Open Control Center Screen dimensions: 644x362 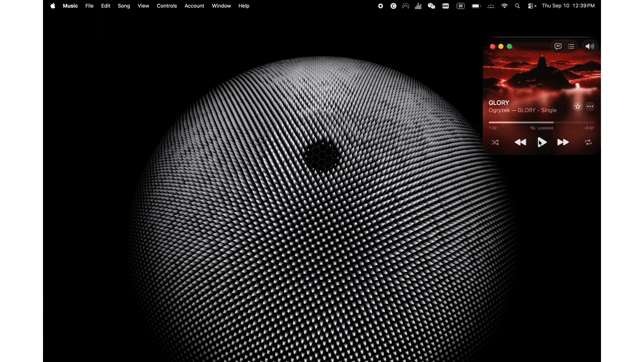(531, 6)
